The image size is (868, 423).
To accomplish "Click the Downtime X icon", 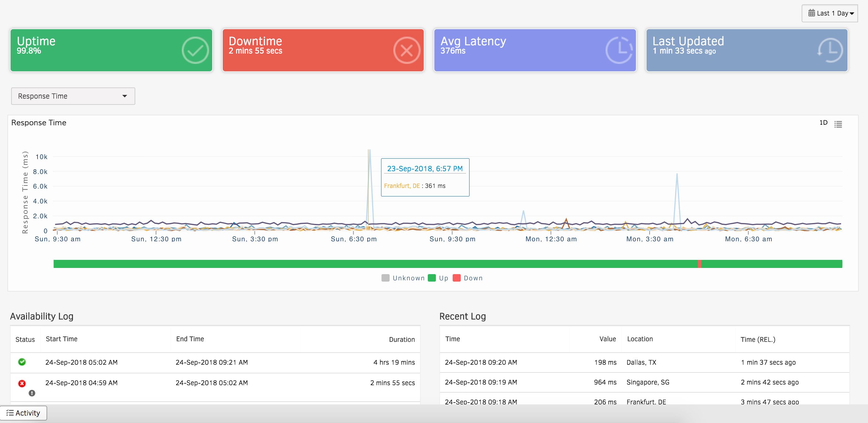I will pyautogui.click(x=406, y=50).
